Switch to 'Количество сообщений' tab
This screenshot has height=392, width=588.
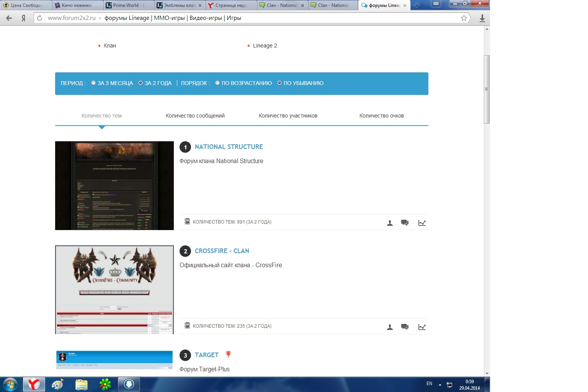pyautogui.click(x=195, y=116)
